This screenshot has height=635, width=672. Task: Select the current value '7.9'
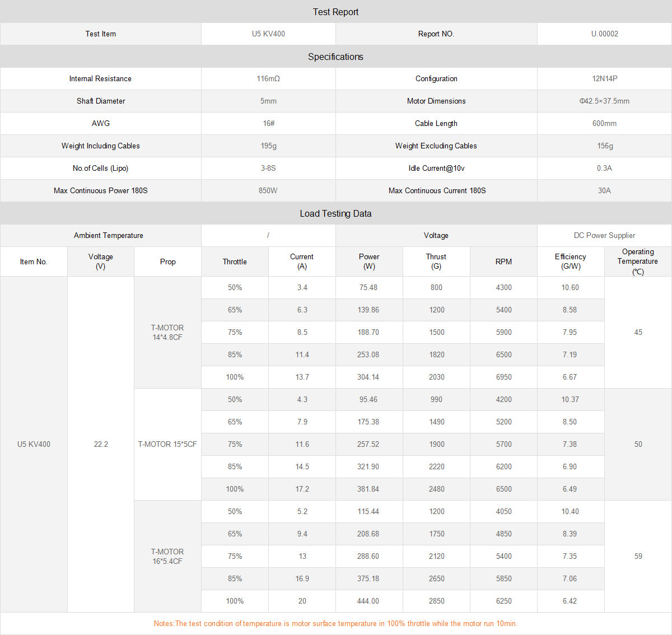point(302,422)
